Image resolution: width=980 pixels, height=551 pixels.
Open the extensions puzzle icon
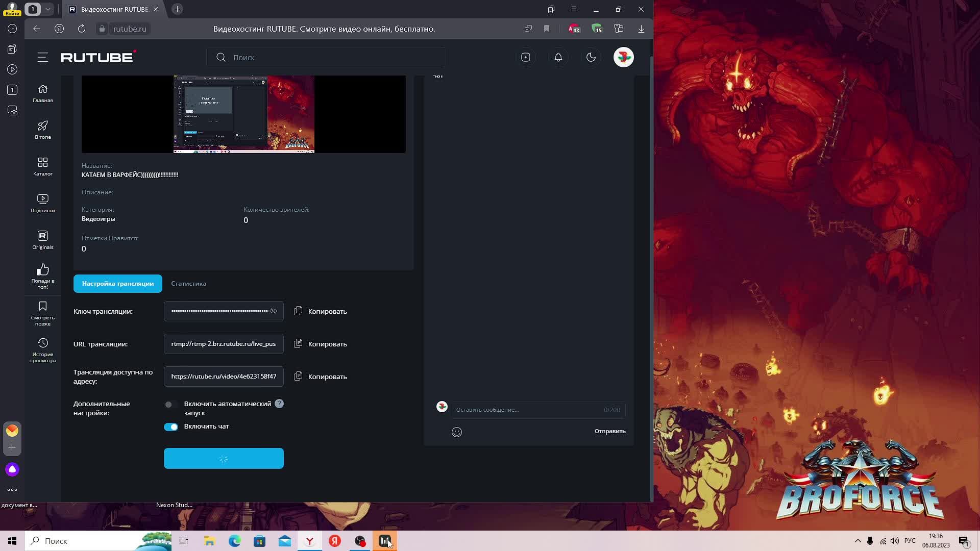[619, 29]
